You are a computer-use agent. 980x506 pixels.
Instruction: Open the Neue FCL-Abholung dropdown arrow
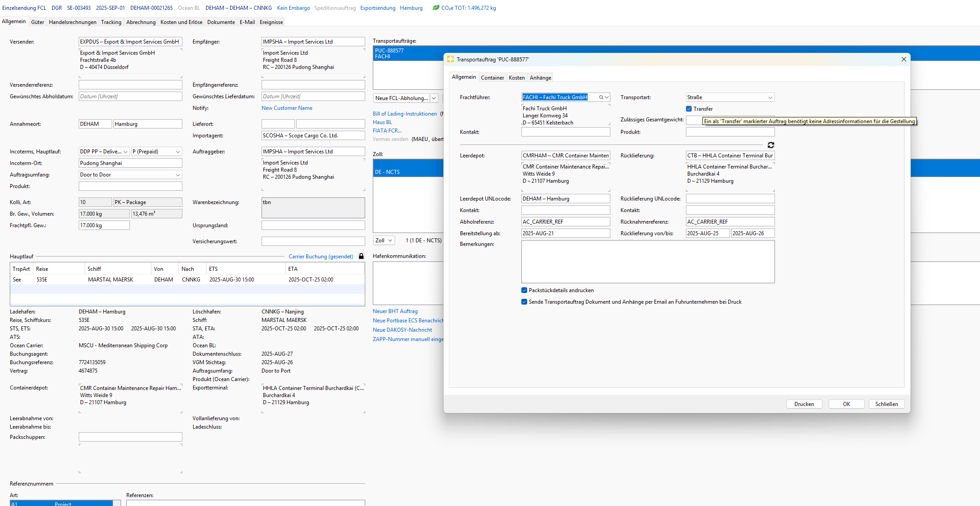click(434, 98)
